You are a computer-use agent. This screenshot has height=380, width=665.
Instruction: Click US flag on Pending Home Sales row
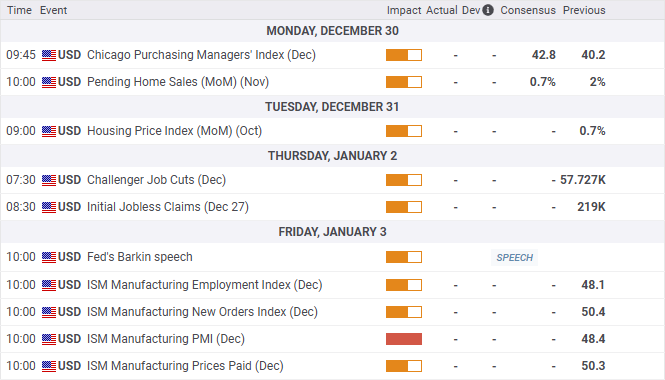point(49,82)
